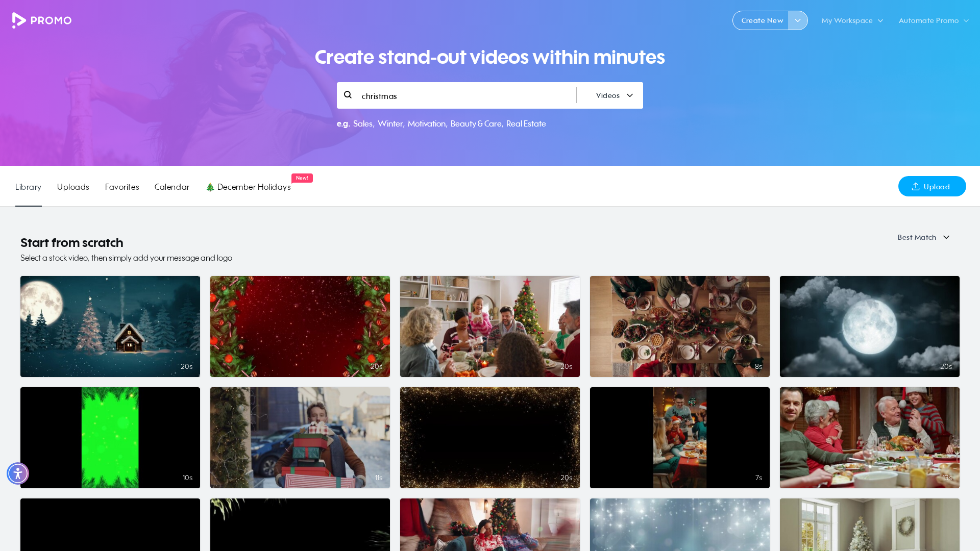
Task: Select the family dinner by Christmas tree video
Action: click(490, 327)
